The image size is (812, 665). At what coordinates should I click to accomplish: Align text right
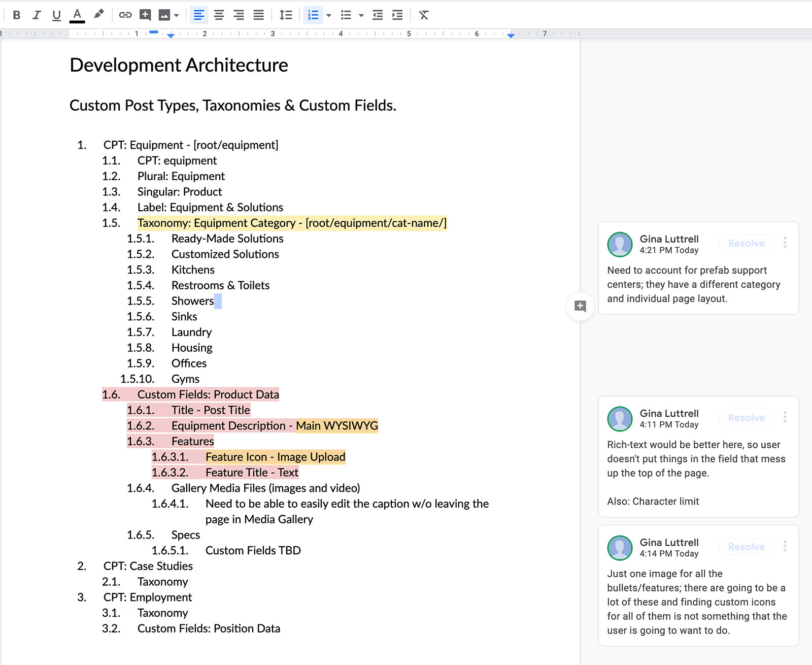[239, 15]
